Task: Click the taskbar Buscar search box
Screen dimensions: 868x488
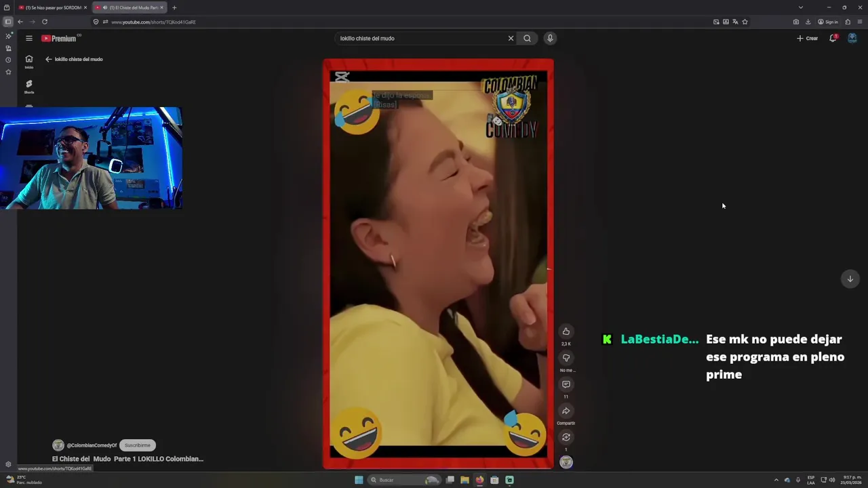Action: [403, 480]
